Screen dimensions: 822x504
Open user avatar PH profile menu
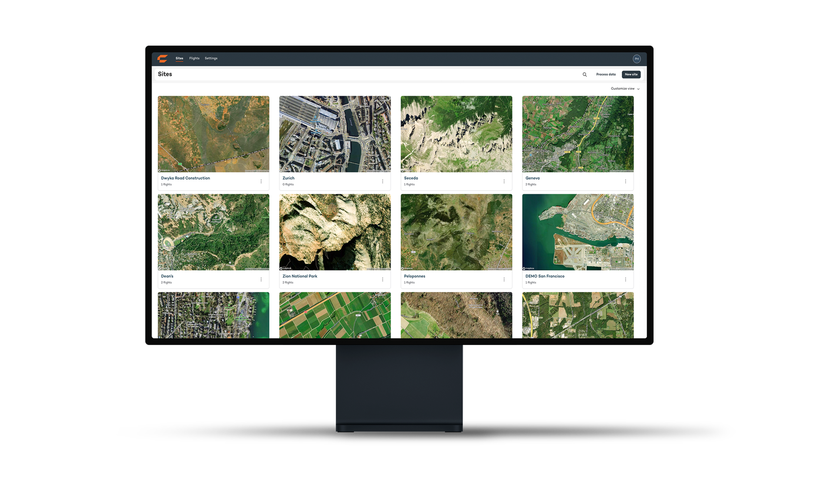click(x=636, y=59)
